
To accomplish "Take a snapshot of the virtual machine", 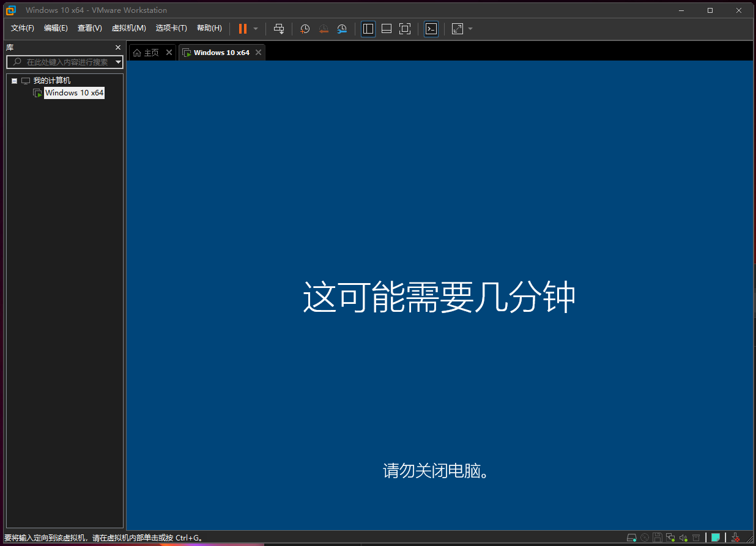I will [x=305, y=29].
